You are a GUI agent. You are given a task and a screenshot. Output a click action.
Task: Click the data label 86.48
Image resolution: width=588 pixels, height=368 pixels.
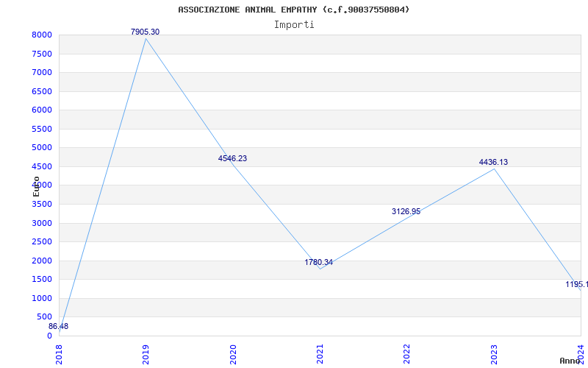59,326
